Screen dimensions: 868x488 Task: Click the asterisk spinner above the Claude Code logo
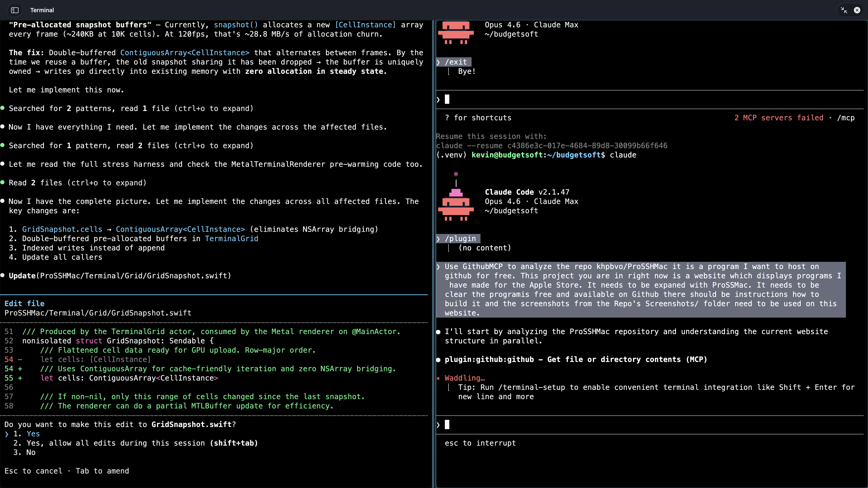pyautogui.click(x=456, y=174)
